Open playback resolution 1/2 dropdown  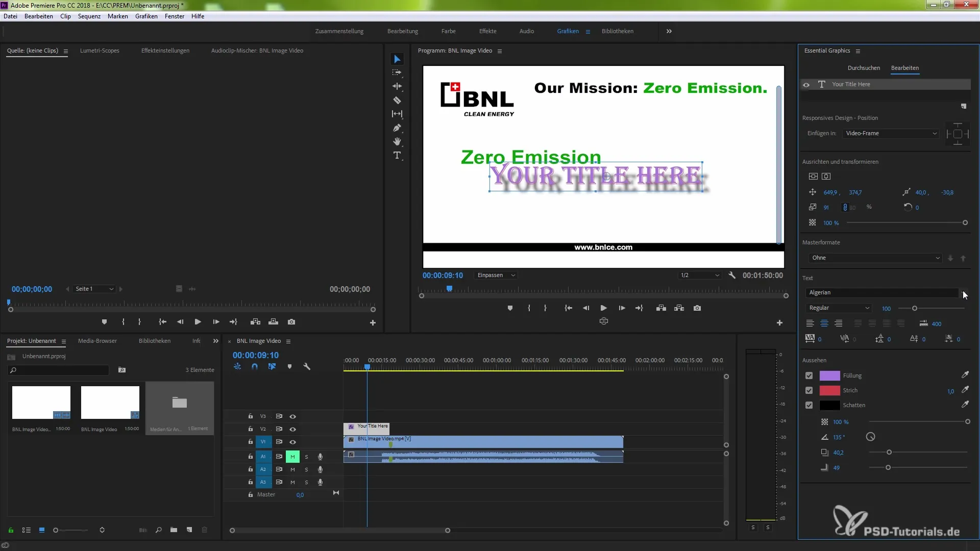699,275
